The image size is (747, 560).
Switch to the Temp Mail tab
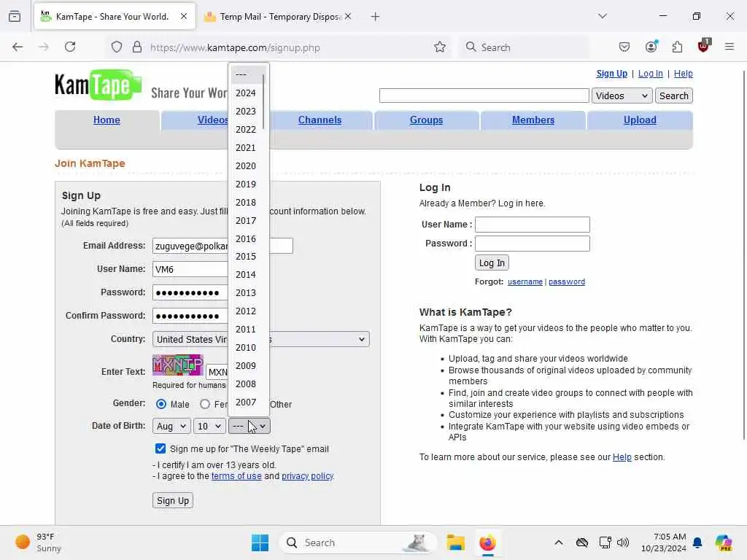click(279, 17)
